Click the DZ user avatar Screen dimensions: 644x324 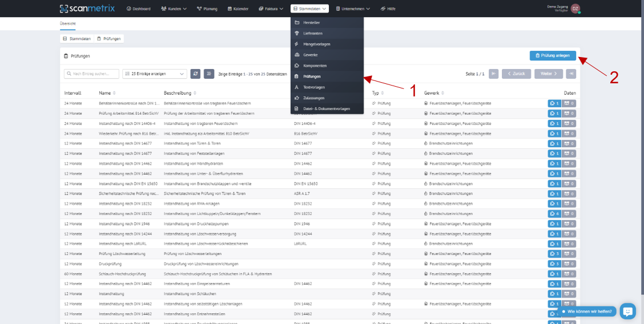tap(575, 9)
